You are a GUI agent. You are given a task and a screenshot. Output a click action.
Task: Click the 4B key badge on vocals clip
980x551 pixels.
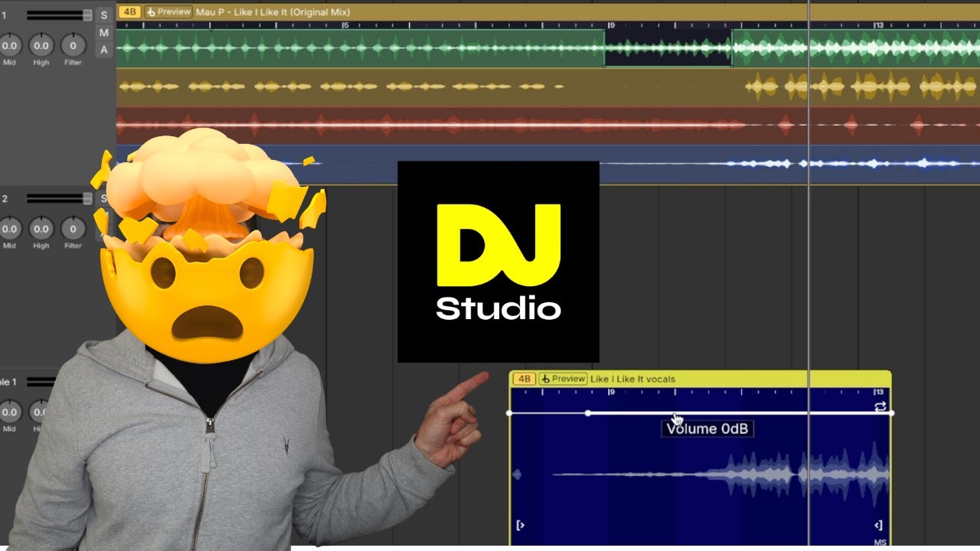tap(524, 379)
